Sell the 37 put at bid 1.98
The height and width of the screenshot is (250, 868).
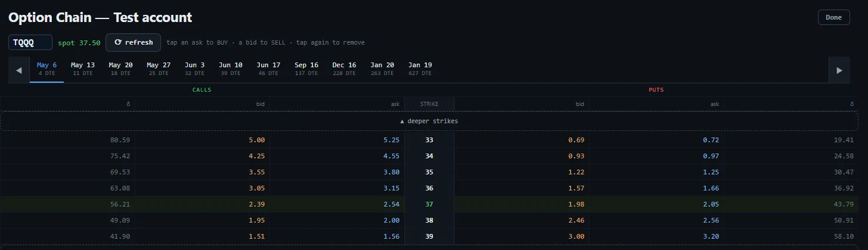(x=522, y=204)
